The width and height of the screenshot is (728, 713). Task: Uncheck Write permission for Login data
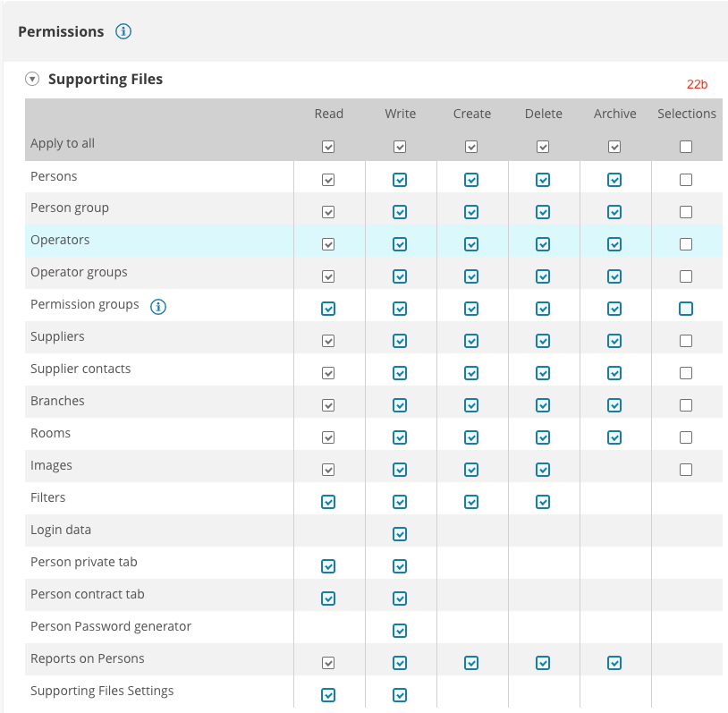400,534
